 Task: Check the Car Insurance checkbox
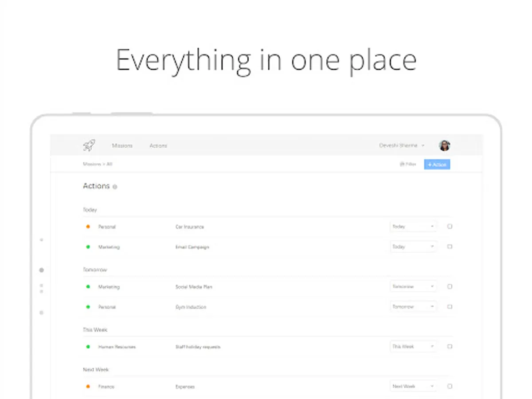pyautogui.click(x=450, y=227)
